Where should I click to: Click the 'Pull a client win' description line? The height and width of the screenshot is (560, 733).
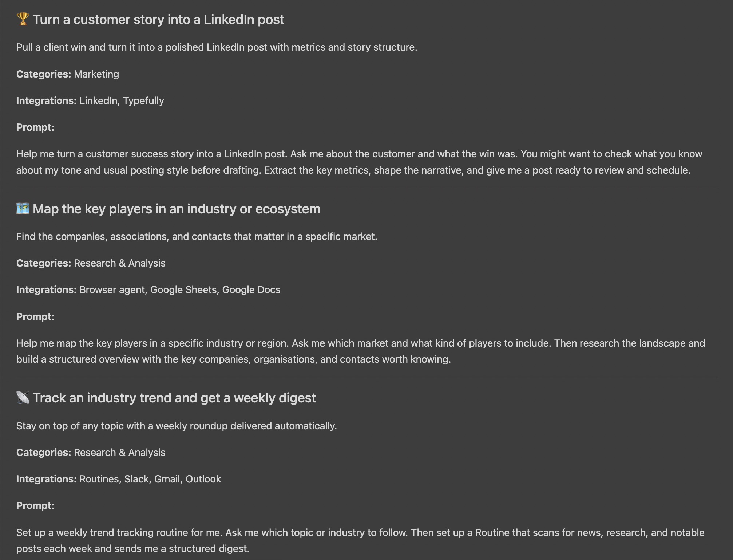217,47
